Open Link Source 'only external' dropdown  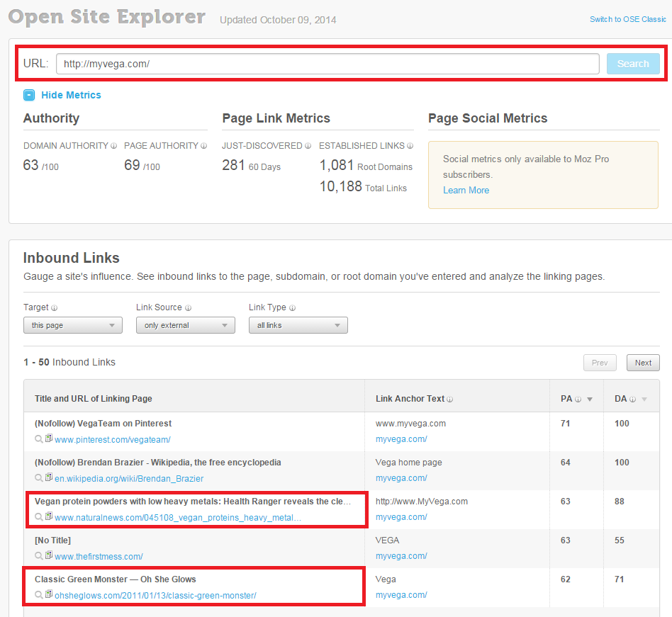click(x=186, y=325)
